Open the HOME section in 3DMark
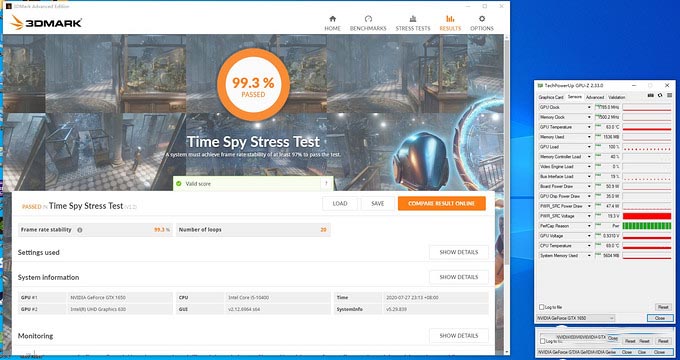 coord(332,23)
